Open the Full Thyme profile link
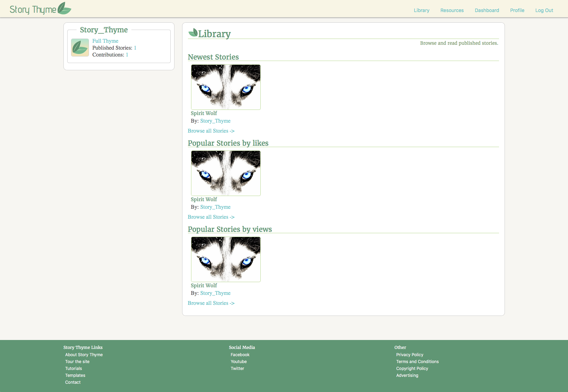 105,41
